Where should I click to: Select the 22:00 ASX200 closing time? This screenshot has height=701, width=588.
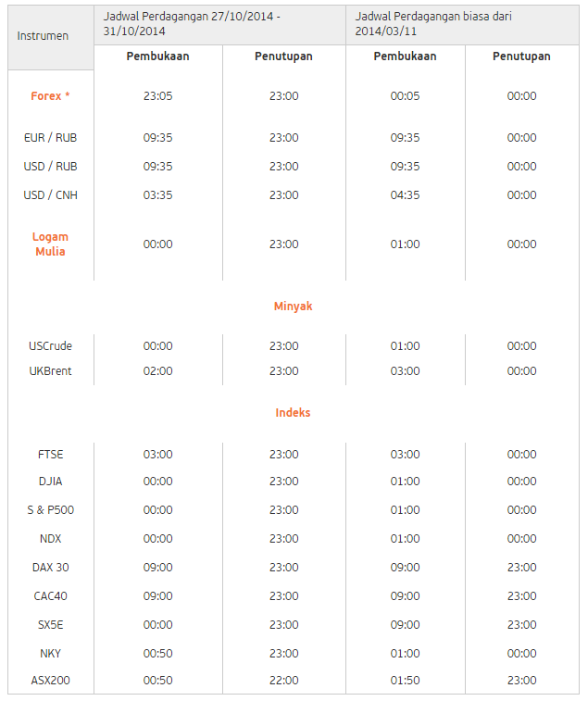(284, 681)
